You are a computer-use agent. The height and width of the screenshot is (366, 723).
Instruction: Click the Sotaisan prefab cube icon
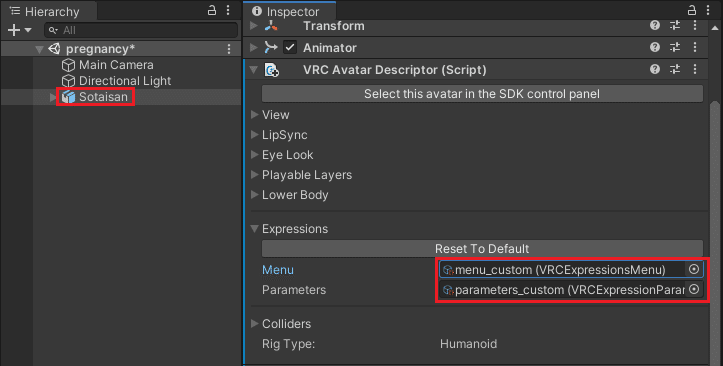(x=68, y=97)
